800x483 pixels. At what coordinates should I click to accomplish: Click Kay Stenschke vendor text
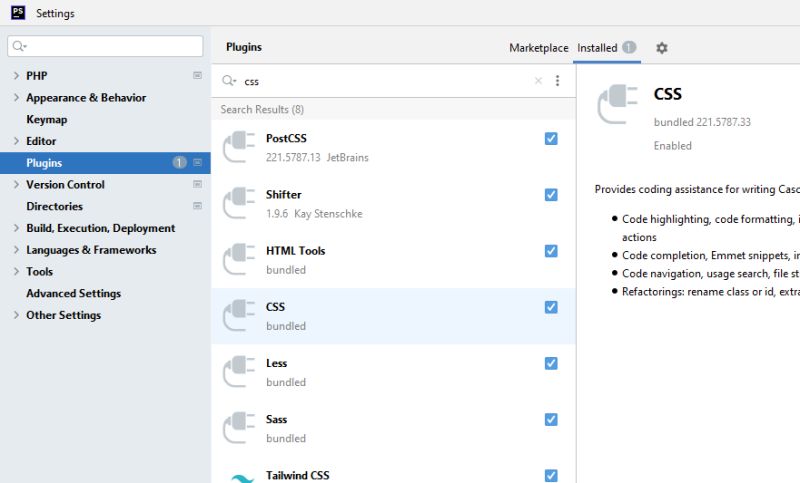328,214
